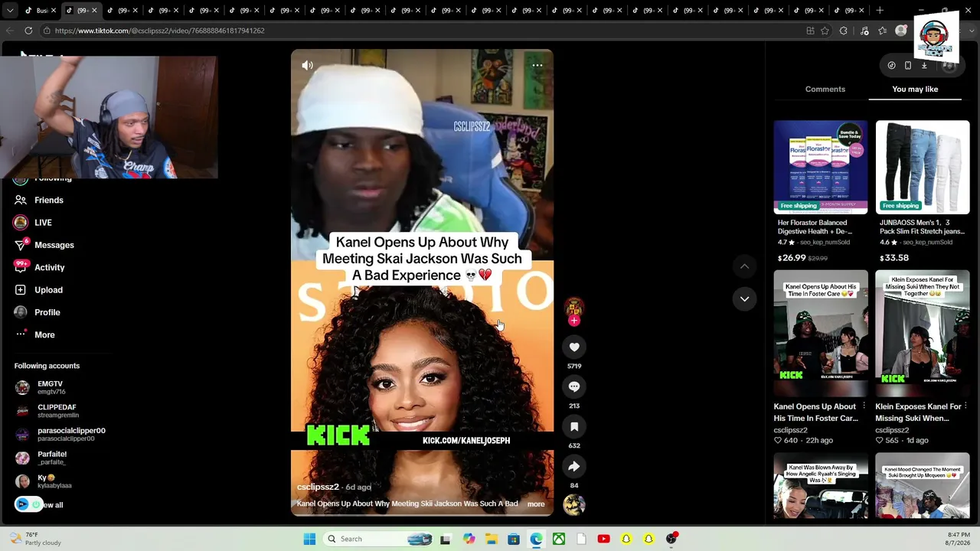Open the CLIPPEDAF following account
980x551 pixels.
57,411
